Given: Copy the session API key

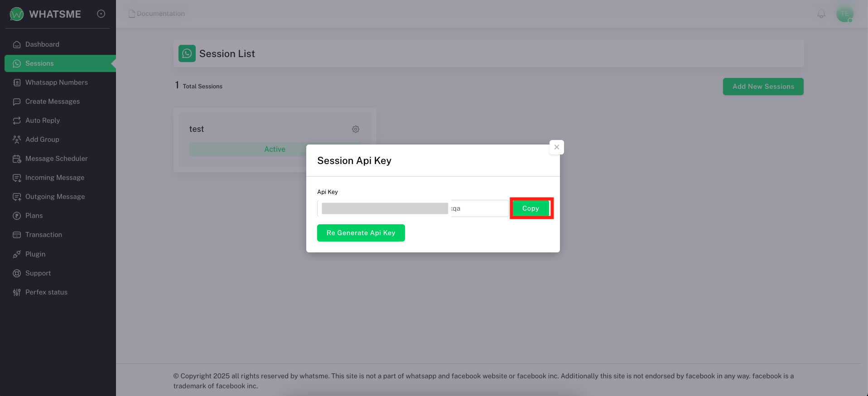Looking at the screenshot, I should tap(530, 208).
